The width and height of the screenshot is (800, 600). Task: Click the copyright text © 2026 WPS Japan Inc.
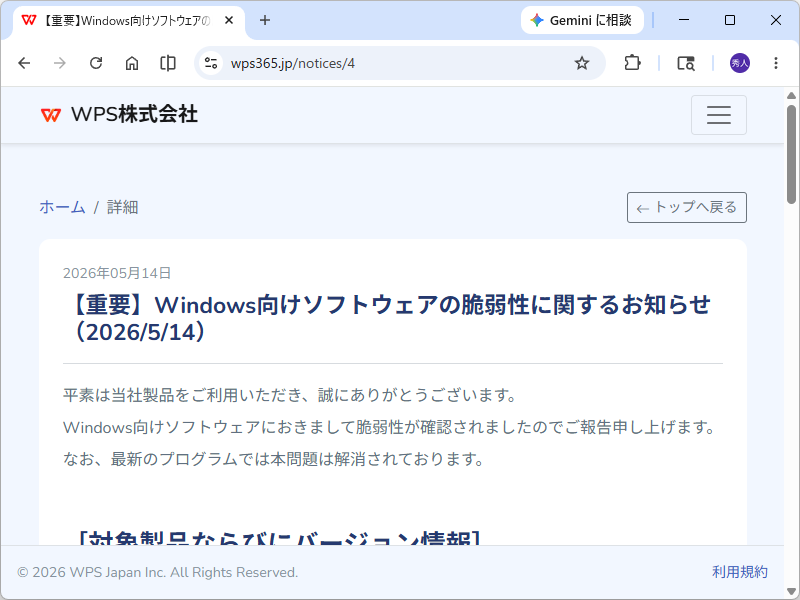pyautogui.click(x=157, y=572)
